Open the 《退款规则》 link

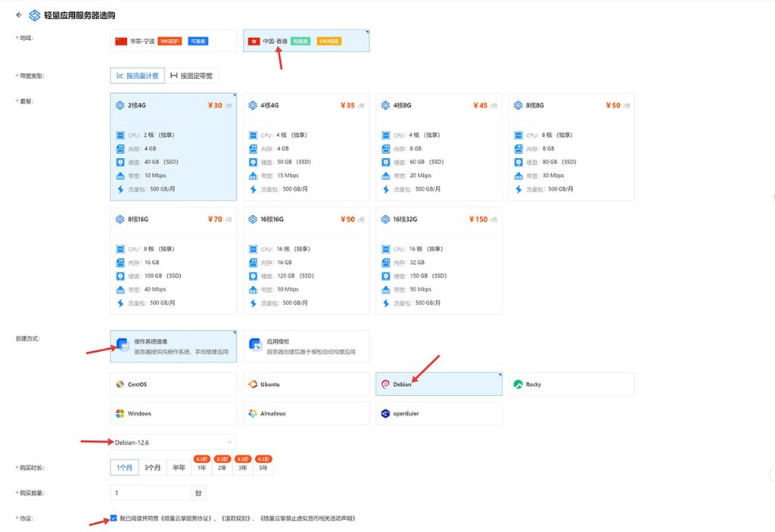(237, 518)
